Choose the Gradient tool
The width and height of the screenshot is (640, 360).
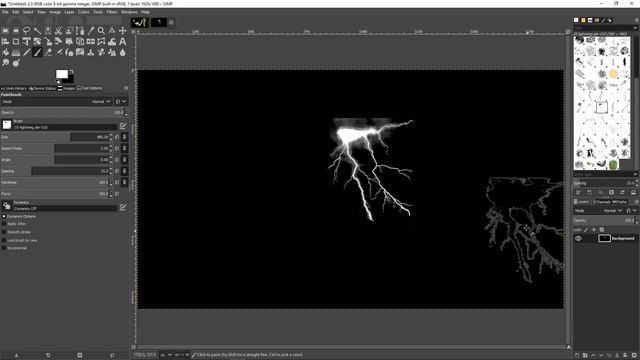click(16, 53)
